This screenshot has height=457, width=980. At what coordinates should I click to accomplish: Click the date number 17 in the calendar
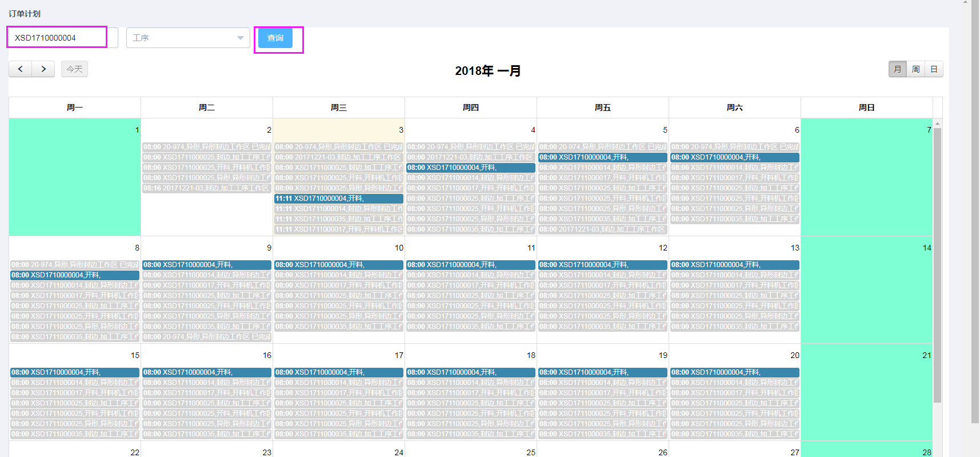click(399, 355)
